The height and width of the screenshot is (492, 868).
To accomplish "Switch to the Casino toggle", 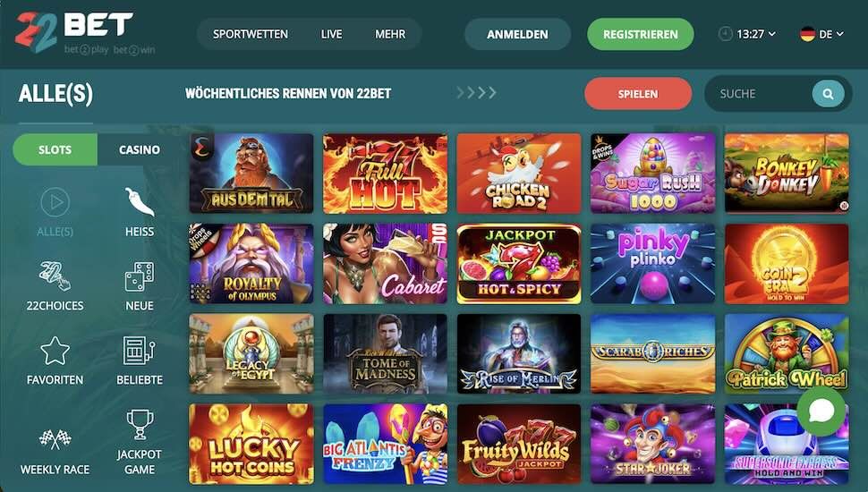I will tap(140, 149).
